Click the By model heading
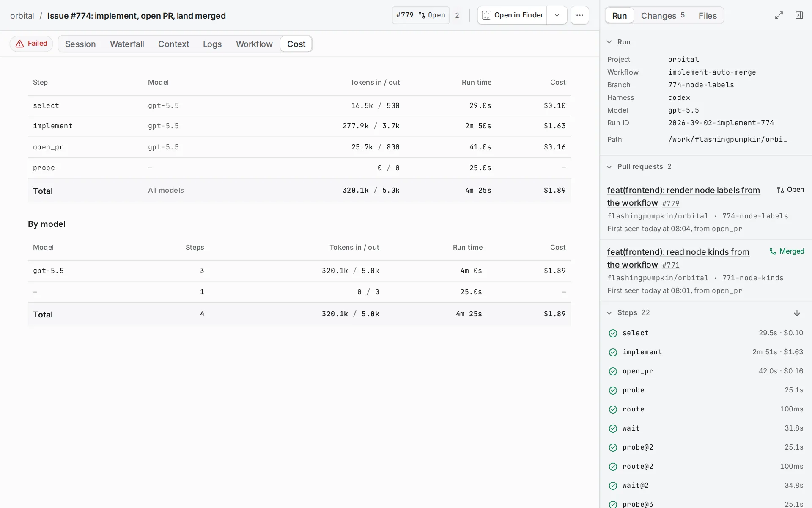 (47, 224)
